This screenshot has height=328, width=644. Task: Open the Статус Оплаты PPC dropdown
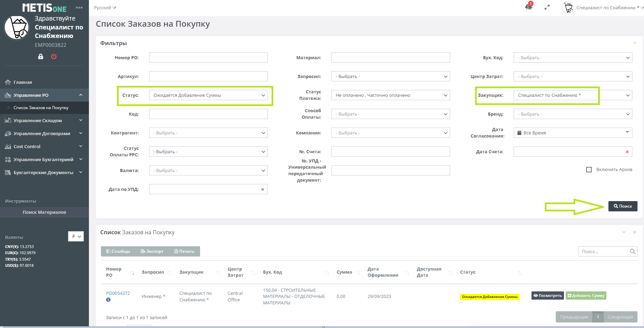[x=208, y=152]
